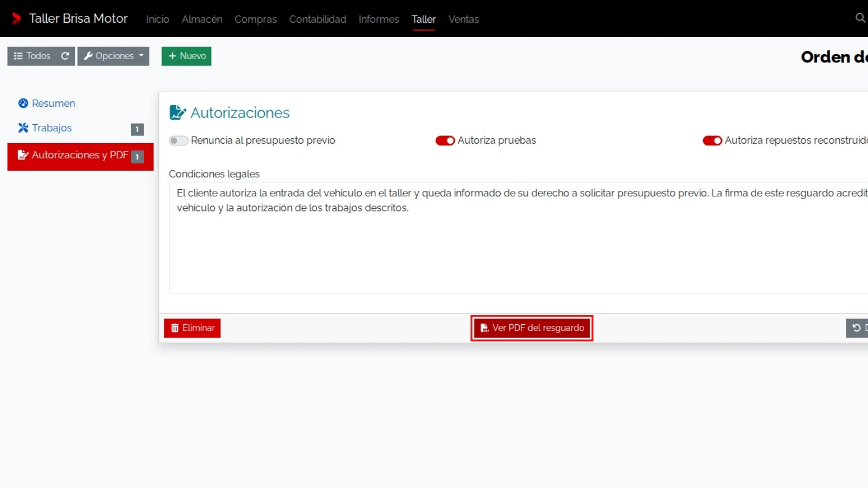The width and height of the screenshot is (868, 488).
Task: Click inside the Condiciones legales text area
Action: [x=518, y=237]
